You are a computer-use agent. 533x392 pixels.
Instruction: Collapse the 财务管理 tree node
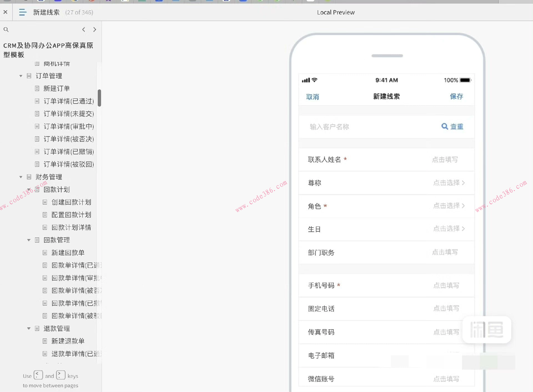coord(21,177)
